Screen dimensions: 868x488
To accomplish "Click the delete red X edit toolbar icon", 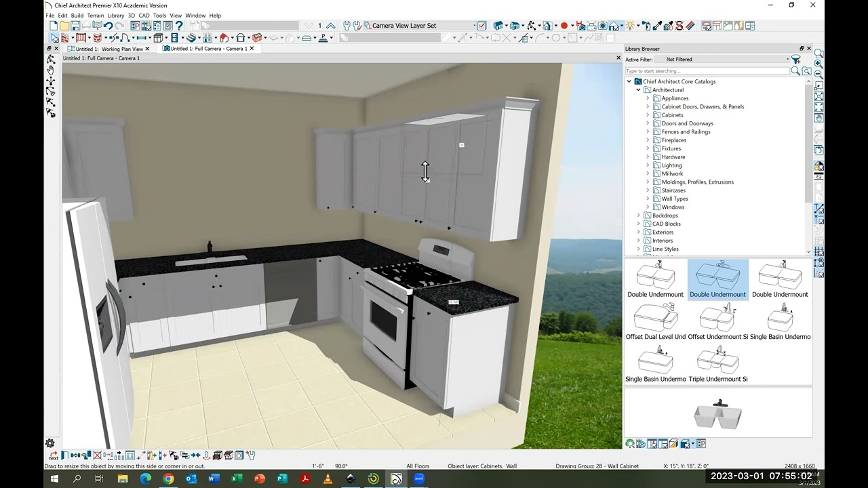I will tap(97, 455).
